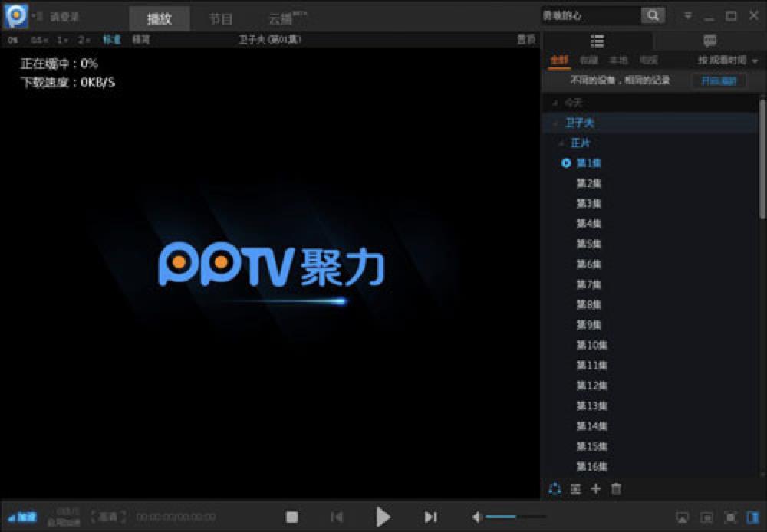Toggle the sidebar playlist panel visibility
767x532 pixels.
coord(752,517)
